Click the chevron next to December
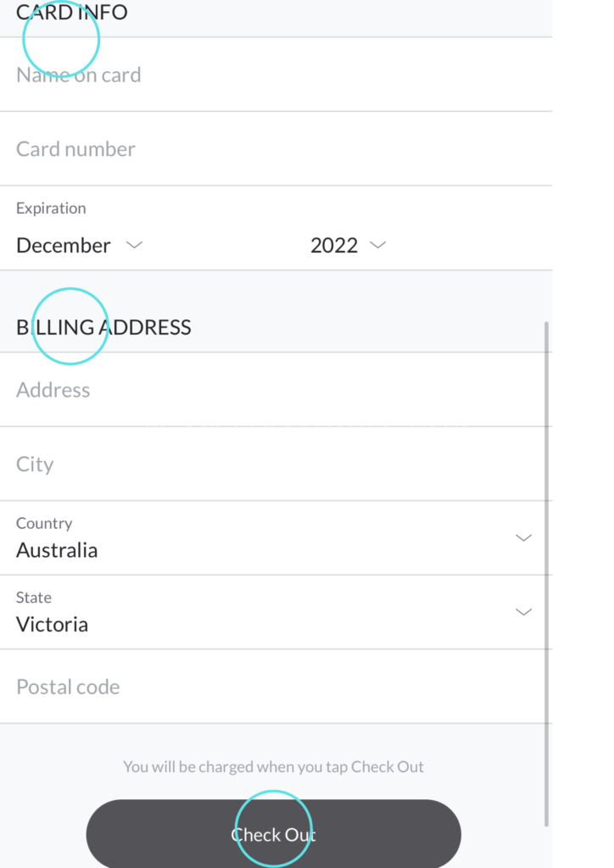 [134, 245]
